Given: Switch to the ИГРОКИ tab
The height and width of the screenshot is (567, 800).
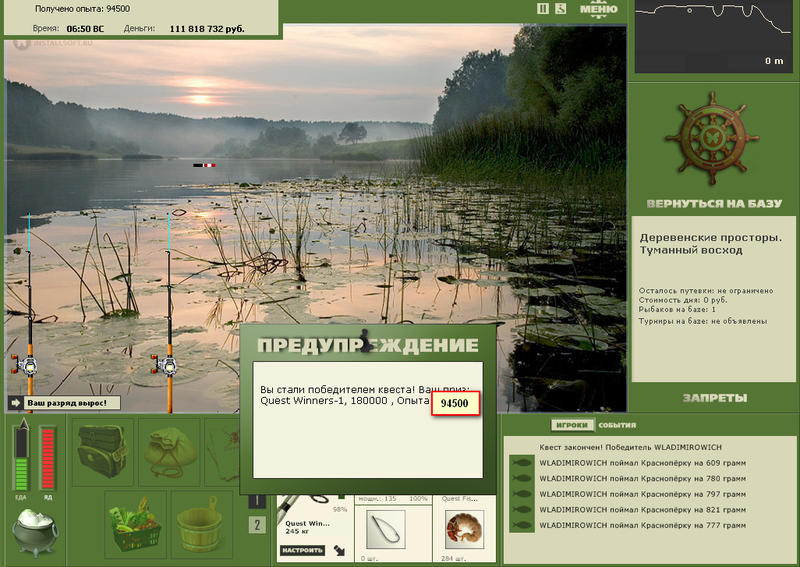Looking at the screenshot, I should (x=572, y=425).
